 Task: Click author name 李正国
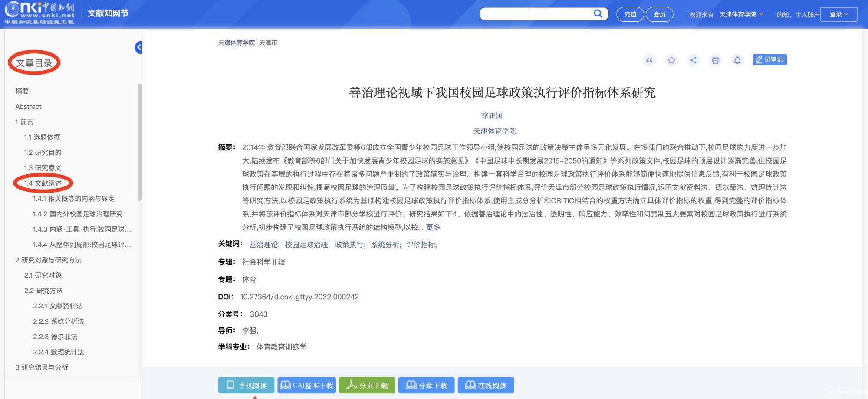[492, 116]
